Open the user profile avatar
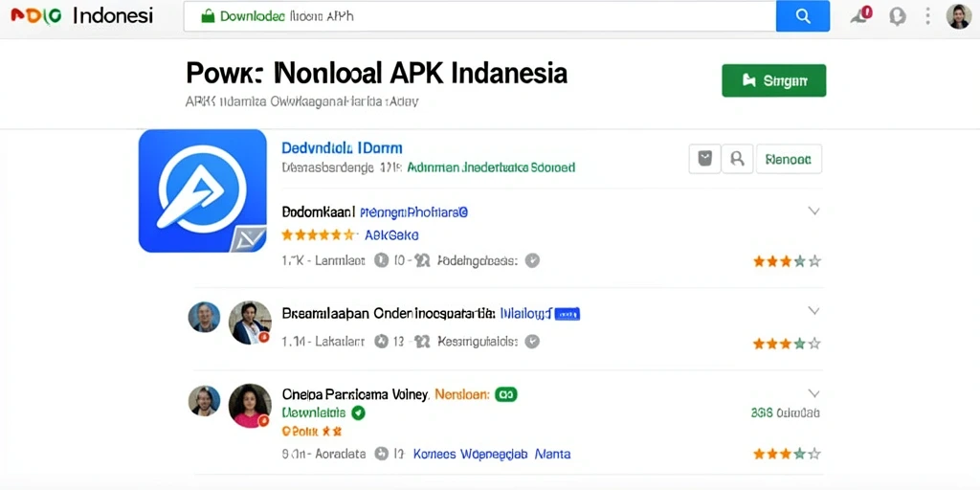 [959, 16]
